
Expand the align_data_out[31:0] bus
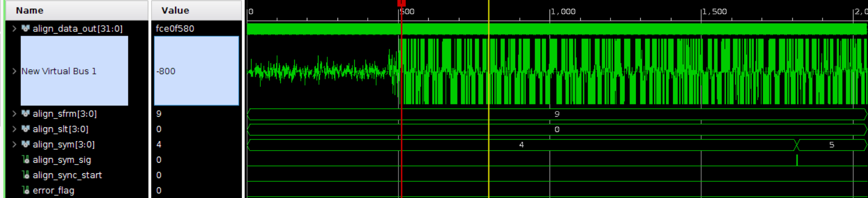tap(14, 28)
